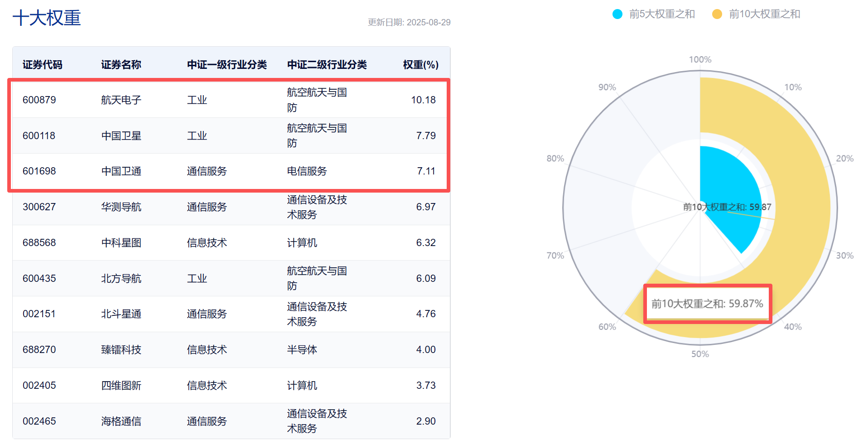Click weight value 7.79
868x445 pixels.
[x=426, y=135]
